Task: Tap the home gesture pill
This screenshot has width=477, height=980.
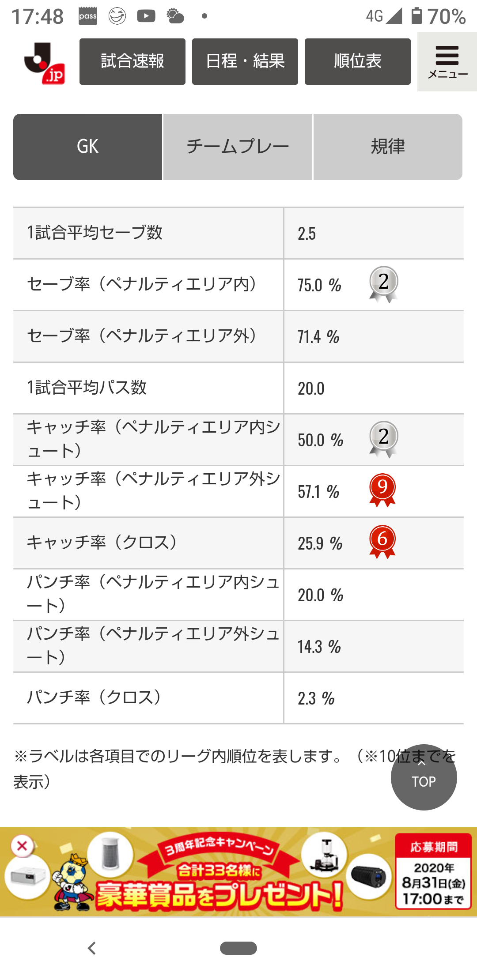Action: click(x=238, y=948)
